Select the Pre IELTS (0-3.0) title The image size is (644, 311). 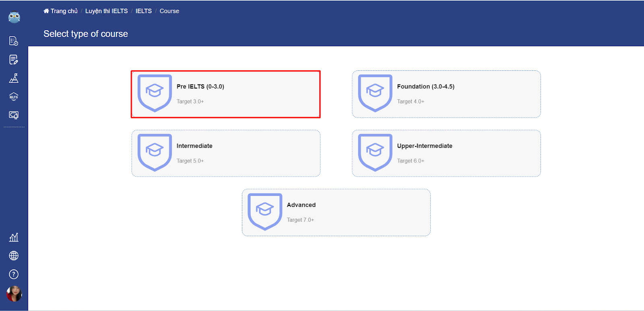200,87
